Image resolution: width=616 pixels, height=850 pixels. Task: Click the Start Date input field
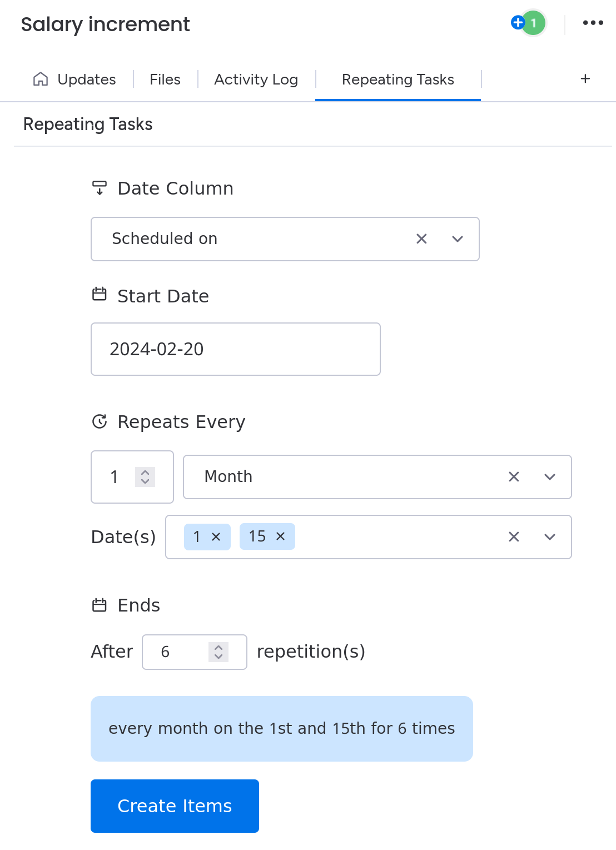235,349
